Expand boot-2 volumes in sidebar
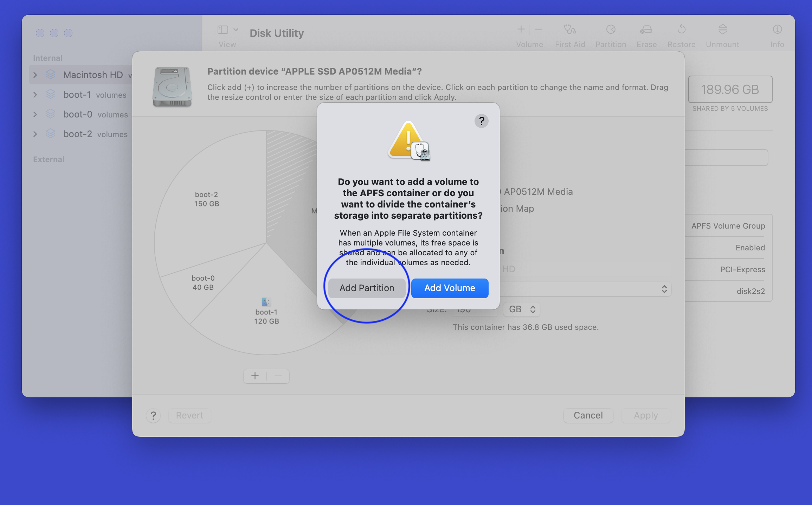The height and width of the screenshot is (505, 812). pos(35,134)
